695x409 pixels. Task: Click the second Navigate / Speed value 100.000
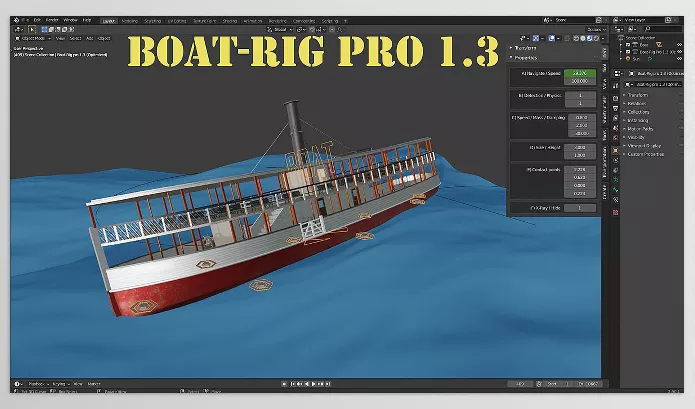click(x=580, y=81)
